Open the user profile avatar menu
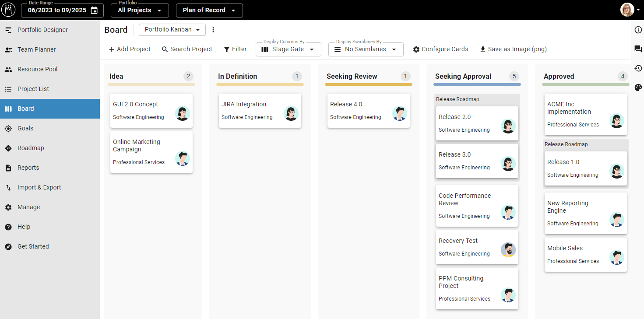Image resolution: width=644 pixels, height=319 pixels. [x=626, y=10]
